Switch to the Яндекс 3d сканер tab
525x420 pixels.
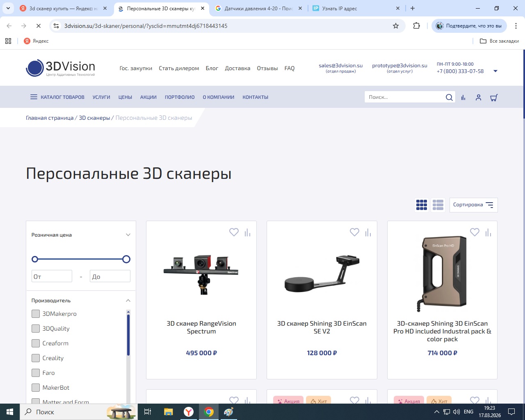pos(64,8)
